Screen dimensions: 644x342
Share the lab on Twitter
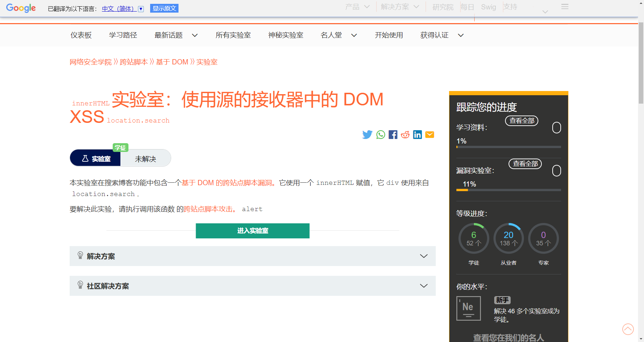(367, 134)
